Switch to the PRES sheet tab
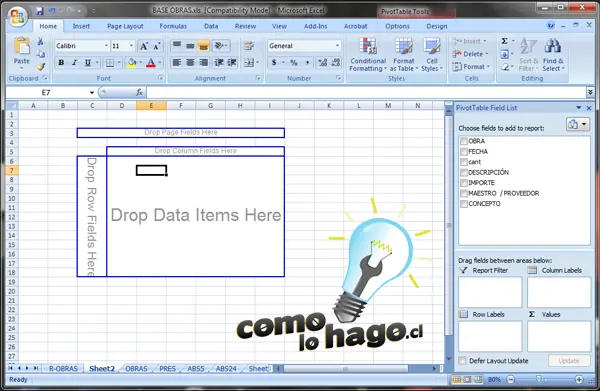This screenshot has width=600, height=391. point(167,368)
